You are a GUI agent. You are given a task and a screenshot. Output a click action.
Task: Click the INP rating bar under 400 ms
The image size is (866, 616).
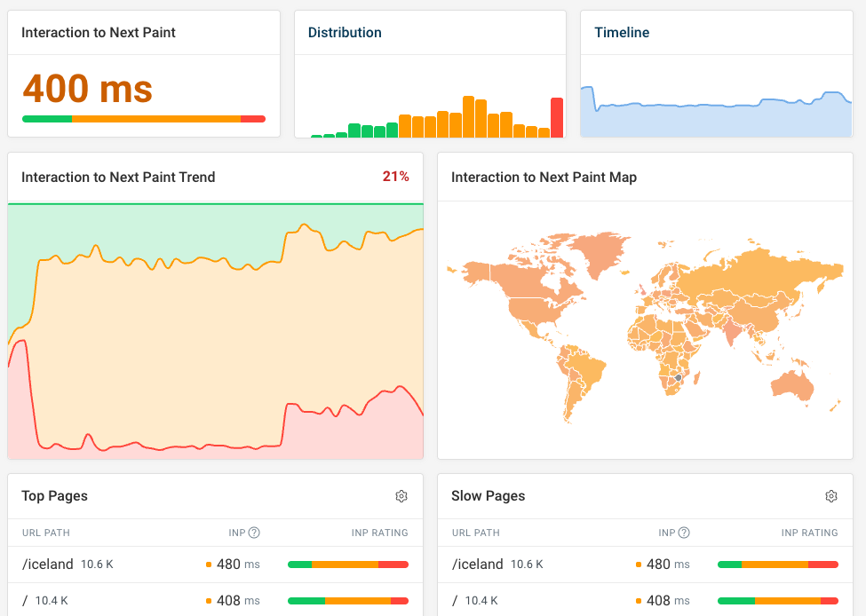143,119
